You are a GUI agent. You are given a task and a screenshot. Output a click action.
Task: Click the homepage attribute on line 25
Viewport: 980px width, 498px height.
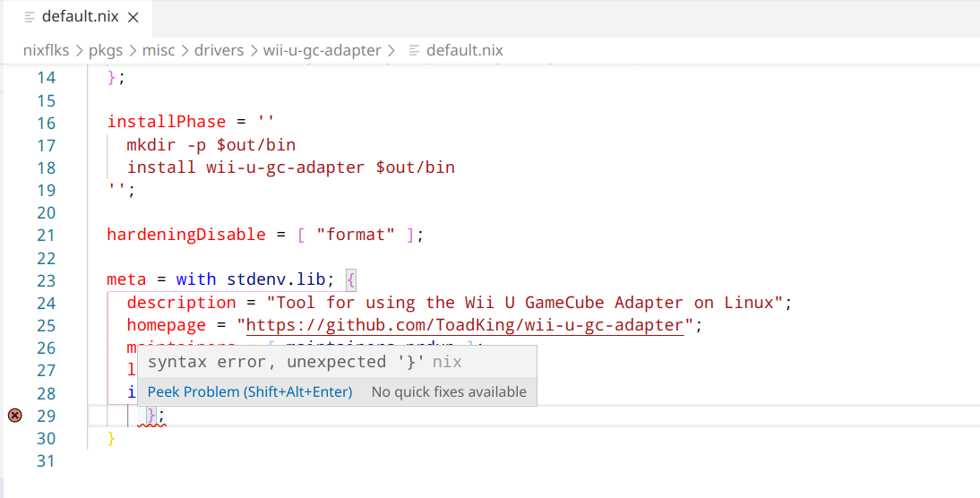point(167,325)
